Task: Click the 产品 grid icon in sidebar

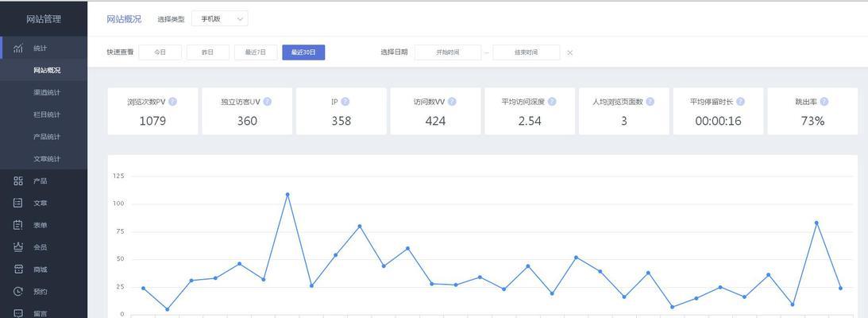Action: tap(18, 180)
